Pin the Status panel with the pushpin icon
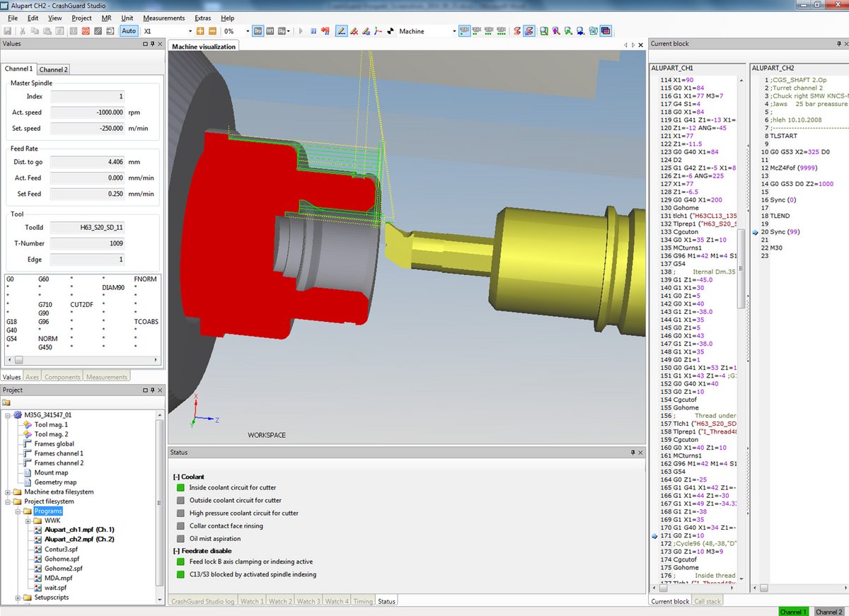Viewport: 849px width, 616px height. 633,452
